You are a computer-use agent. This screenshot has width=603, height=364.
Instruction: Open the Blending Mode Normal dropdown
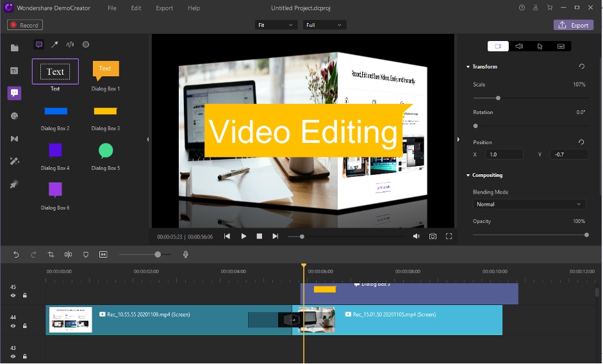pos(529,204)
